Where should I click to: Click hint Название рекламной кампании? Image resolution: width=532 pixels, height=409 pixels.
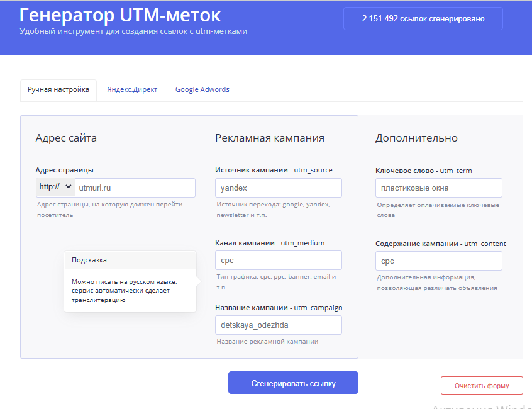coord(267,342)
